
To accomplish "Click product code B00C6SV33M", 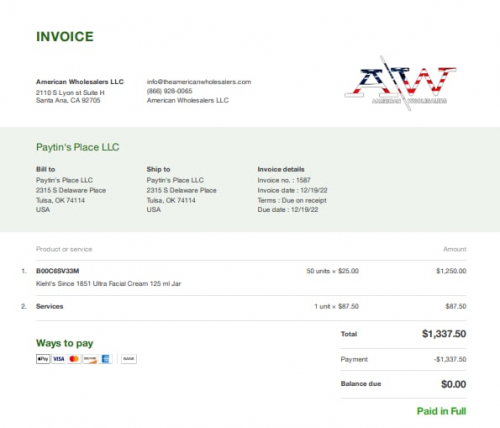I will pyautogui.click(x=58, y=271).
